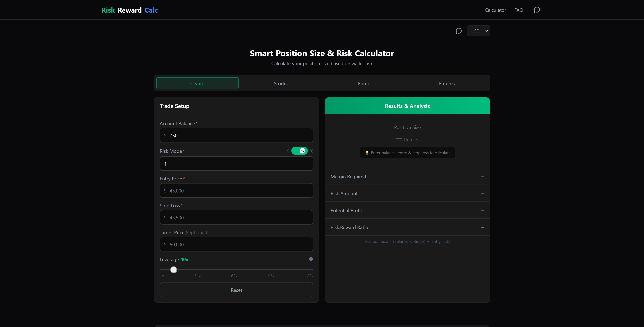644x327 pixels.
Task: Enable percentage risk via the green switch
Action: pyautogui.click(x=299, y=151)
